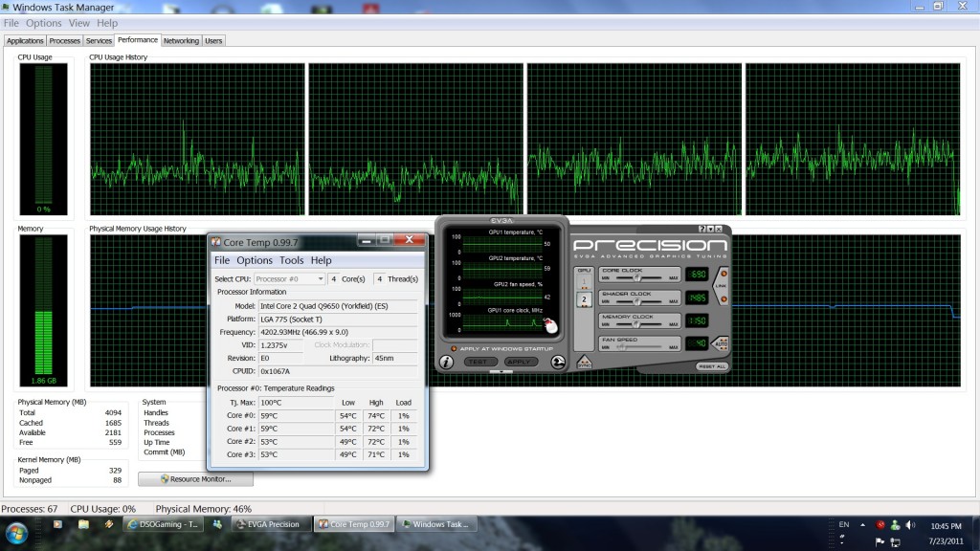
Task: Toggle Apply at Windows Startup option
Action: (x=455, y=348)
